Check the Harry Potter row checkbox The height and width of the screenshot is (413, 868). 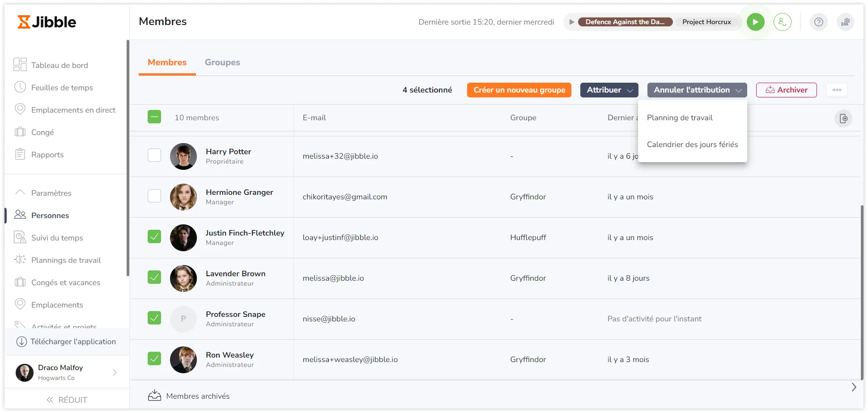154,155
